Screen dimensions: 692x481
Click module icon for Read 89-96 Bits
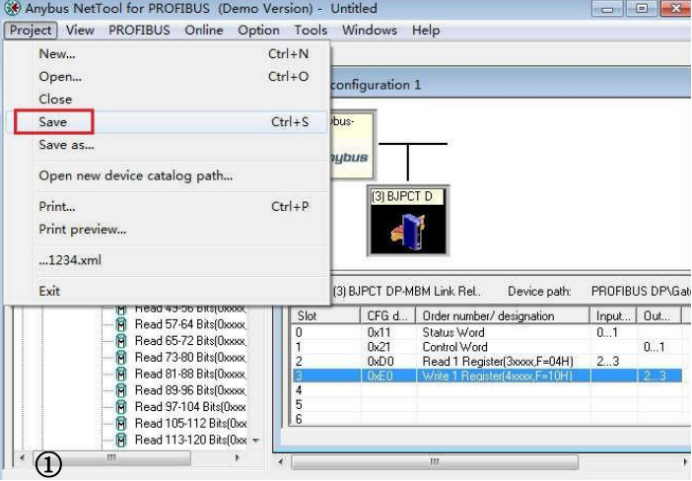click(x=121, y=391)
